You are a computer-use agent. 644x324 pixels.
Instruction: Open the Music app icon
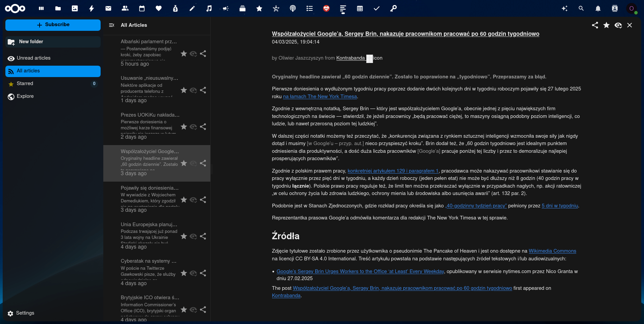(x=209, y=8)
